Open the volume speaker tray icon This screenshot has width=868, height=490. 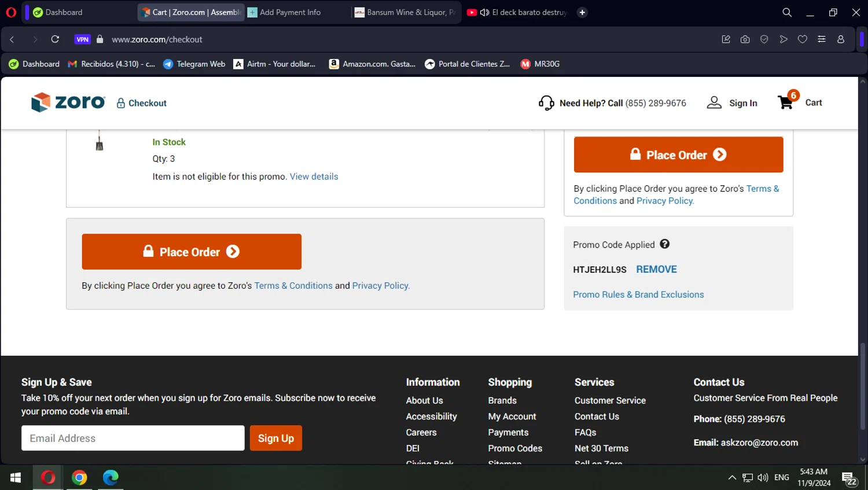pyautogui.click(x=763, y=477)
